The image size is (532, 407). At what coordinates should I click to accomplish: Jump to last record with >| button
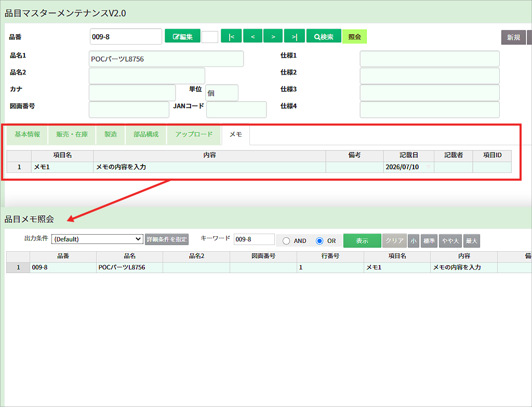point(295,36)
